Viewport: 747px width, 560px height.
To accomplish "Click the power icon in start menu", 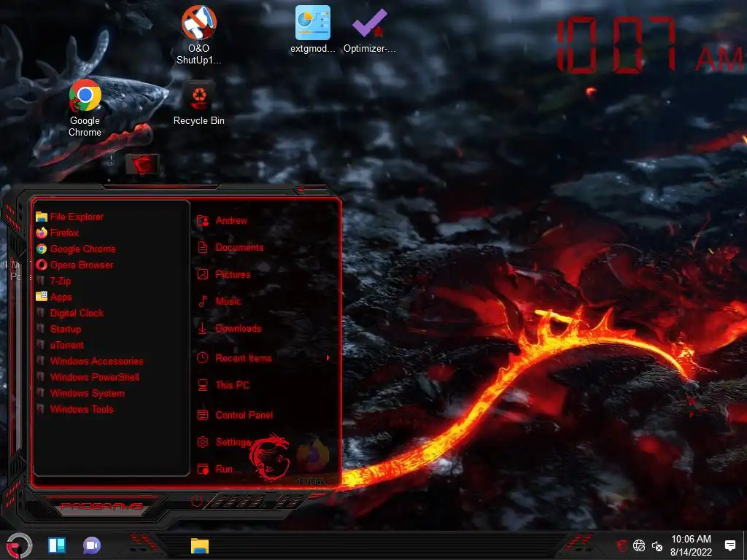I will 197,502.
